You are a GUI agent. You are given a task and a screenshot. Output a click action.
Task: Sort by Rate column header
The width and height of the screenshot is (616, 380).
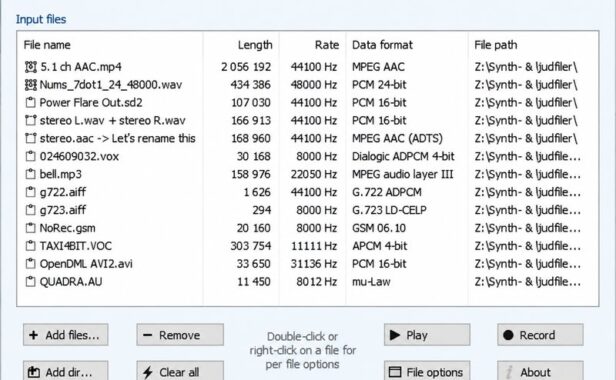(x=327, y=45)
